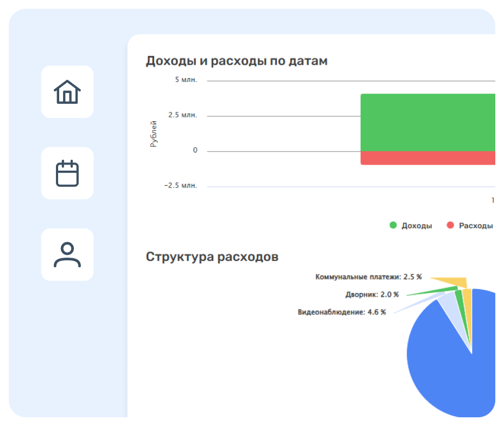The width and height of the screenshot is (504, 426).
Task: Open the calendar icon in sidebar
Action: pyautogui.click(x=67, y=173)
